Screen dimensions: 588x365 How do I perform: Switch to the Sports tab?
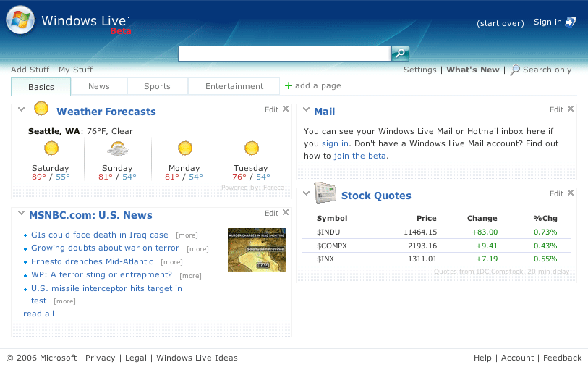point(157,86)
